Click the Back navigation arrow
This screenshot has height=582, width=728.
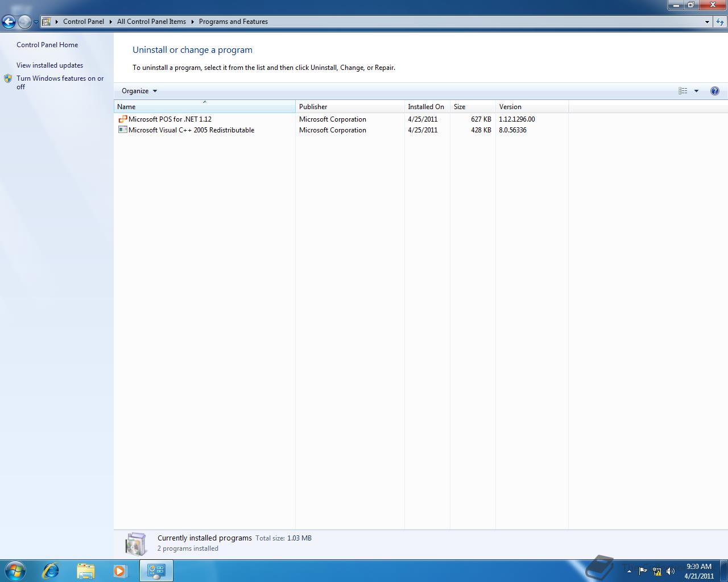pyautogui.click(x=9, y=22)
